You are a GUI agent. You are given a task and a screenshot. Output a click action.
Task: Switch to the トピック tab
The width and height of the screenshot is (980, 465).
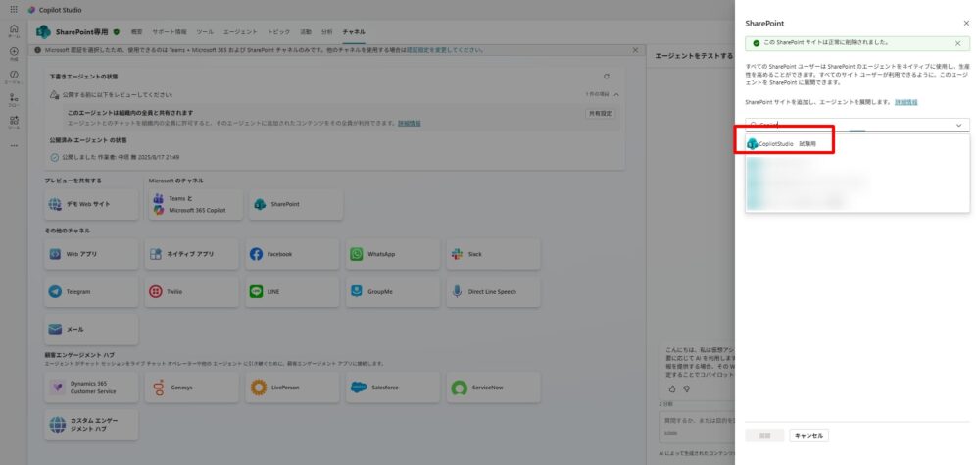tap(279, 32)
